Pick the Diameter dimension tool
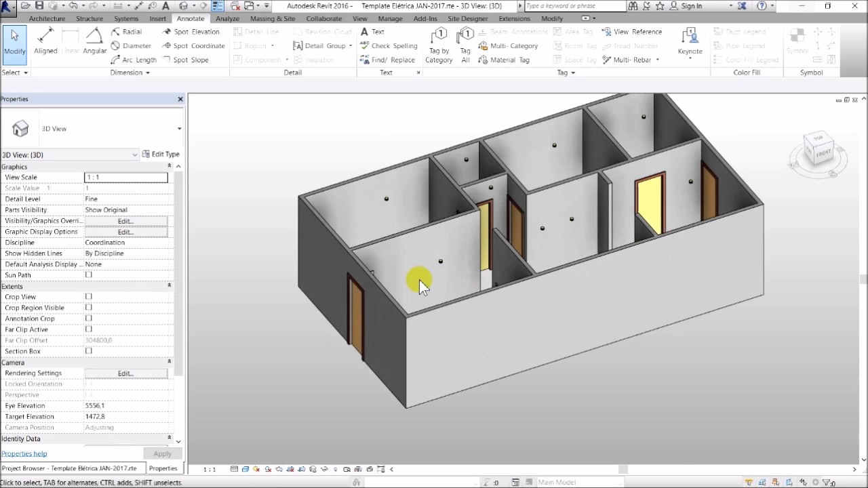The width and height of the screenshot is (868, 488). (130, 46)
